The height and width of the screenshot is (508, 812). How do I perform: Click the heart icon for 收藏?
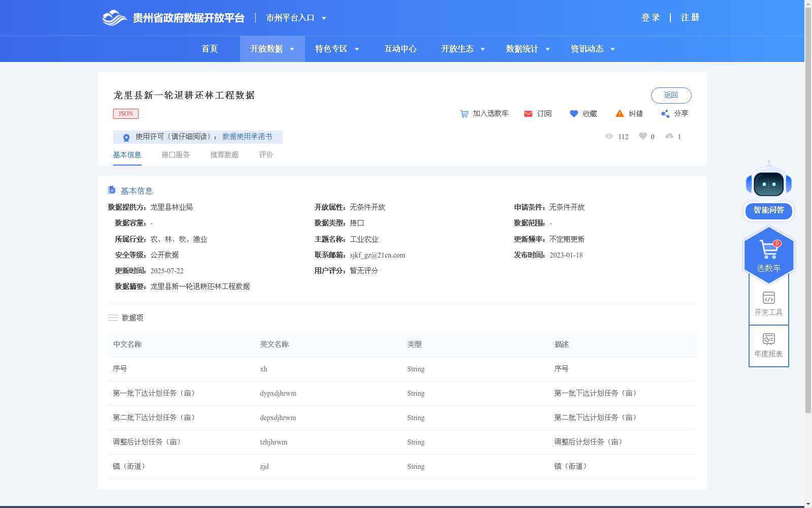click(574, 114)
